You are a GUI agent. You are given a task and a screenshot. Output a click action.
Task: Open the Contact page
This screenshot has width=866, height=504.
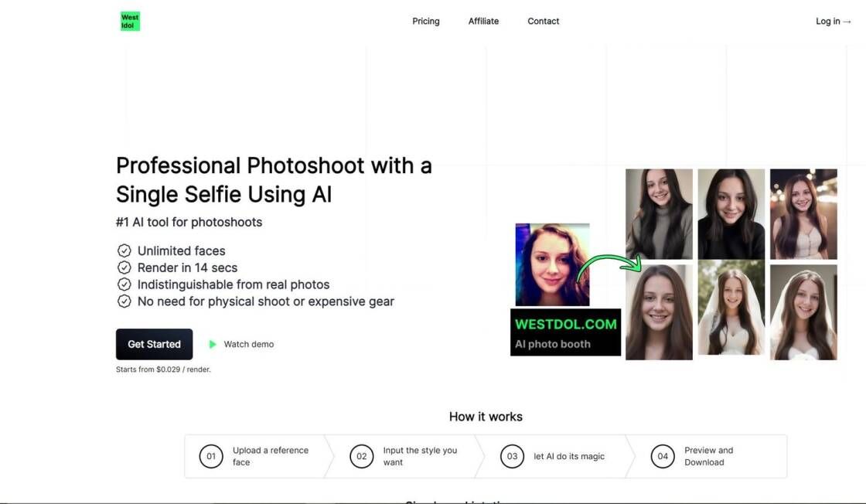[x=543, y=21]
